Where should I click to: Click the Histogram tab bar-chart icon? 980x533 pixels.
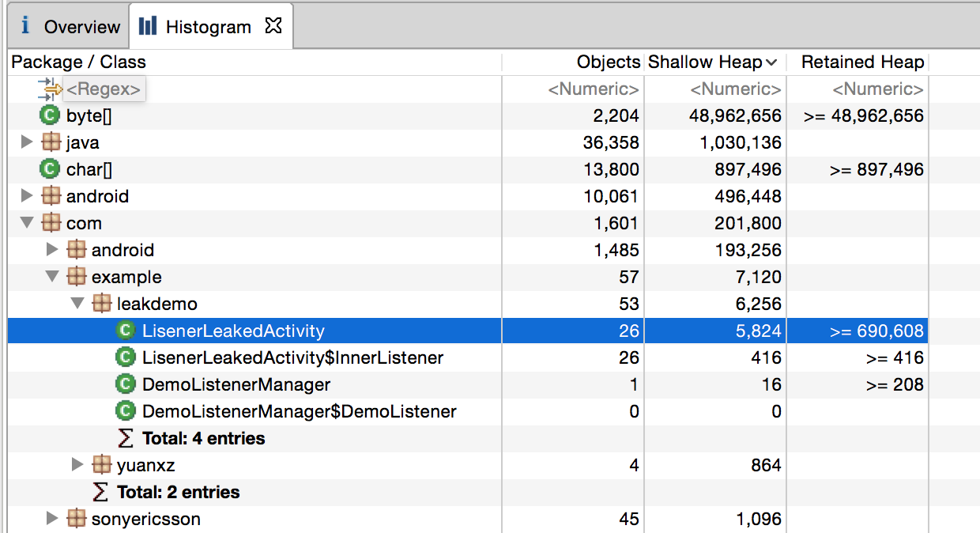pyautogui.click(x=147, y=26)
